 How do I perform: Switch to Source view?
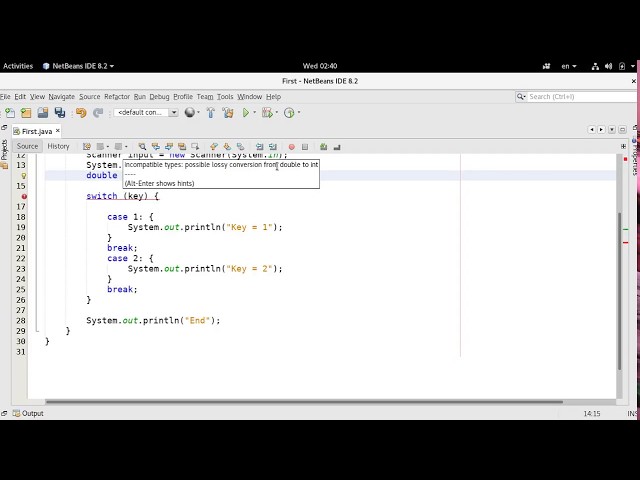tap(27, 146)
